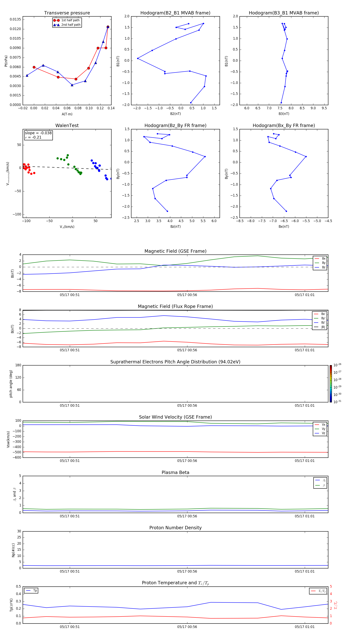Screen dimensions: 351x644
Task: Select the By' entry in Flux Rope legend
Action: 320,318
